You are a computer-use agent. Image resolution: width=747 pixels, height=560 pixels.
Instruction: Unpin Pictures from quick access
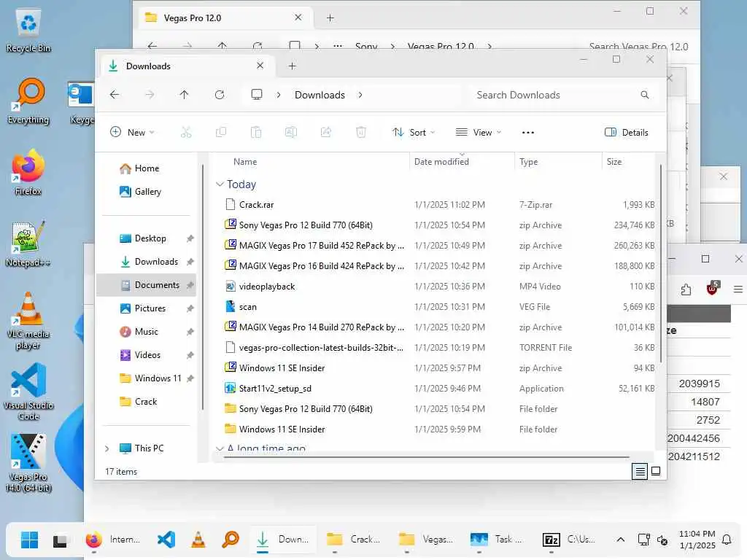[190, 308]
